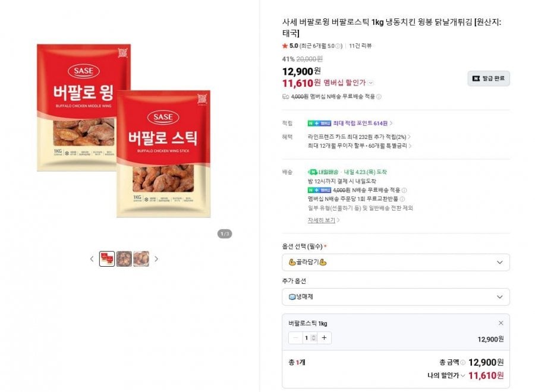This screenshot has height=392, width=535.
Task: Select the second product thumbnail
Action: (124, 259)
